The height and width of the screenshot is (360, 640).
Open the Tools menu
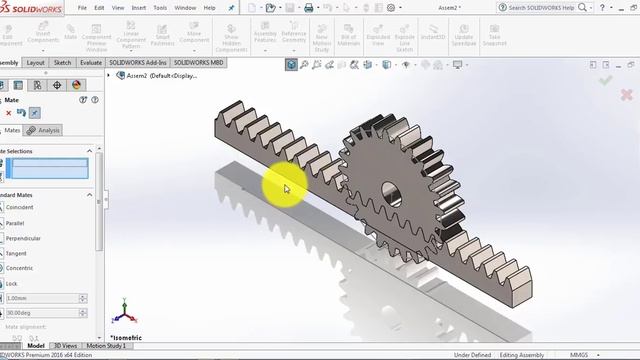[160, 8]
